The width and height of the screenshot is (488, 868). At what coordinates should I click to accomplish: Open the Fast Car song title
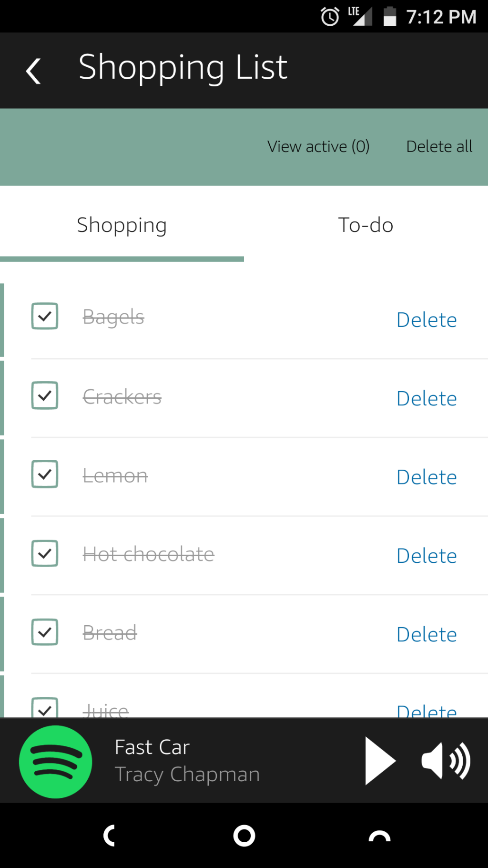coord(152,747)
